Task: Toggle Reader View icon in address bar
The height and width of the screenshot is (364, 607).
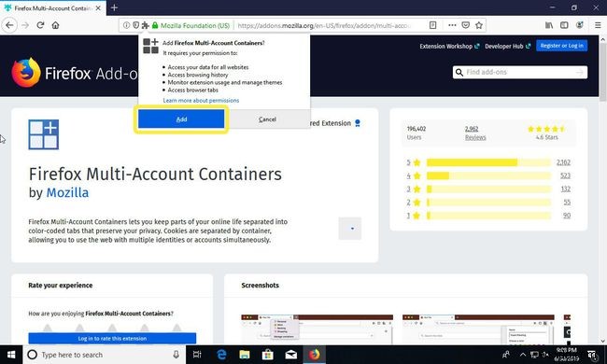Action: pos(432,25)
